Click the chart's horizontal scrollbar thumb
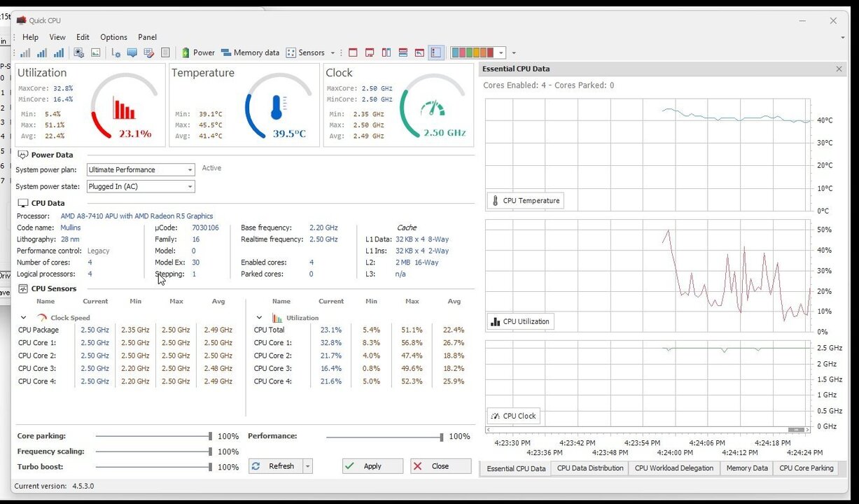 click(795, 430)
